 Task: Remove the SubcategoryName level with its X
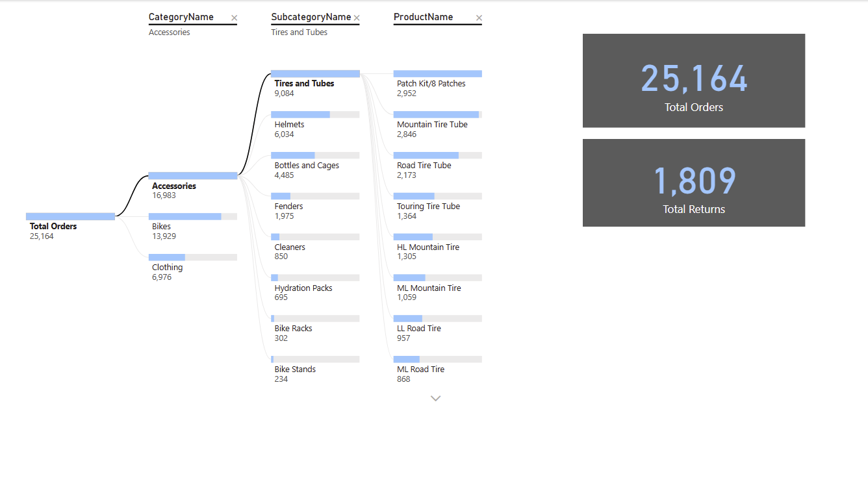(357, 18)
